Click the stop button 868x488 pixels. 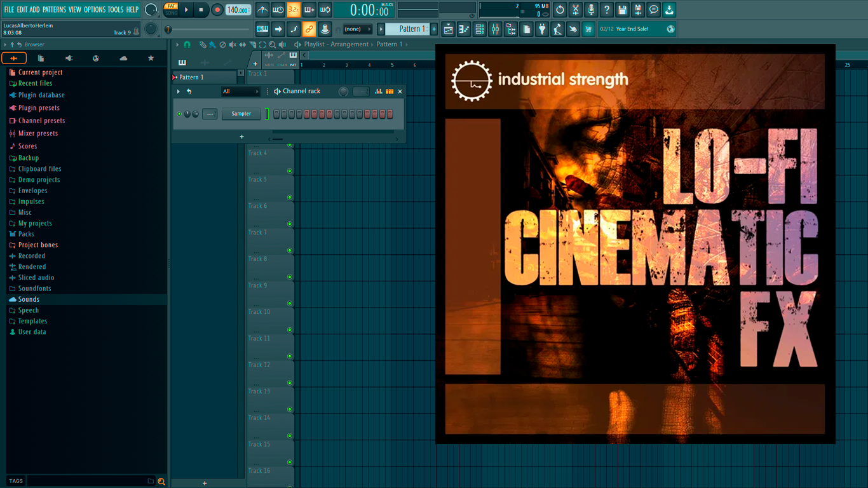click(x=201, y=10)
